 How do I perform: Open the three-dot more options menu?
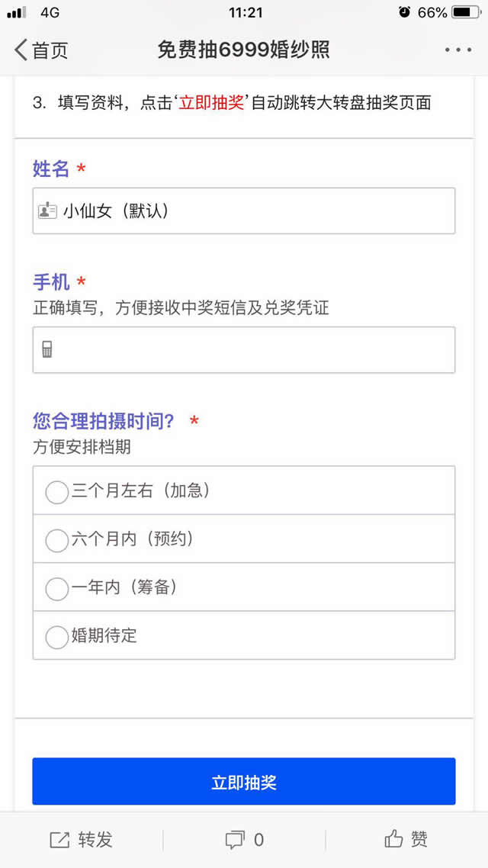(x=458, y=50)
